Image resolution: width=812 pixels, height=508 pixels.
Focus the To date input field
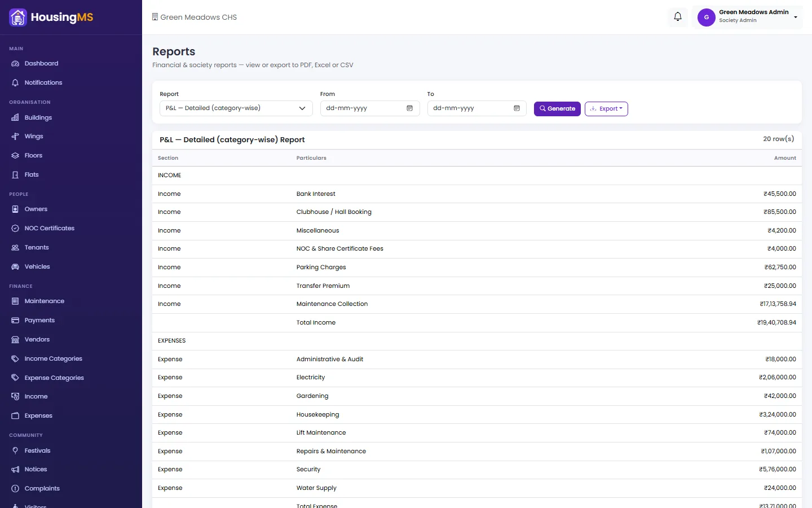click(x=477, y=108)
